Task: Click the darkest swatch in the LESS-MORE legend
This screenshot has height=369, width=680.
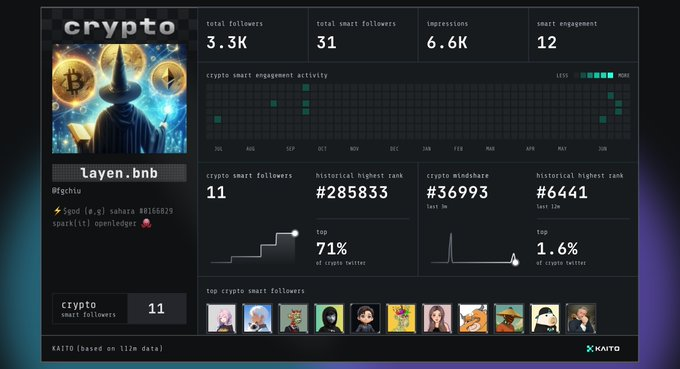Action: tap(576, 75)
